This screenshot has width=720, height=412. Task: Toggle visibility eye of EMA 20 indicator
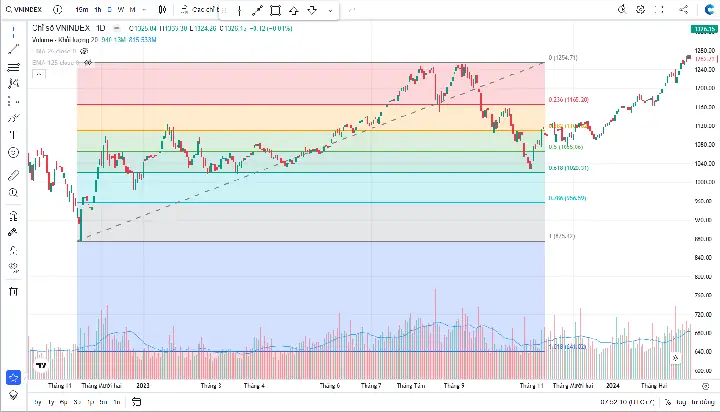click(84, 51)
